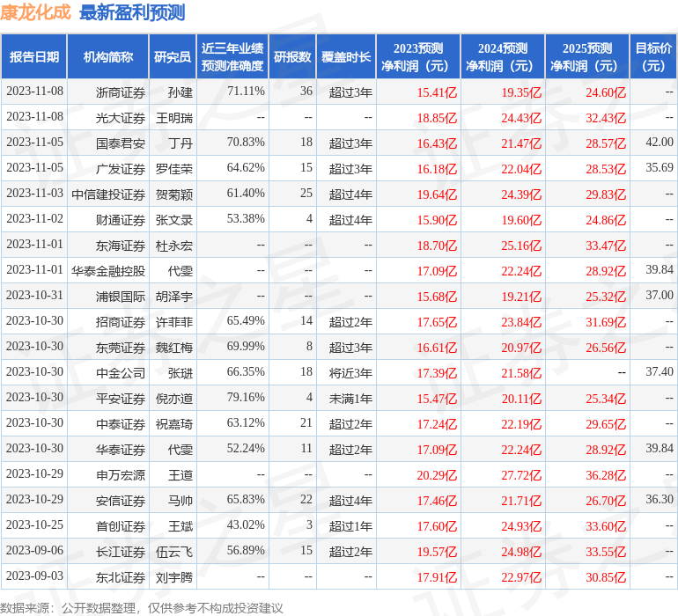Click 2024 profit forecast 24.43亿
Image resolution: width=678 pixels, height=616 pixels.
(521, 118)
